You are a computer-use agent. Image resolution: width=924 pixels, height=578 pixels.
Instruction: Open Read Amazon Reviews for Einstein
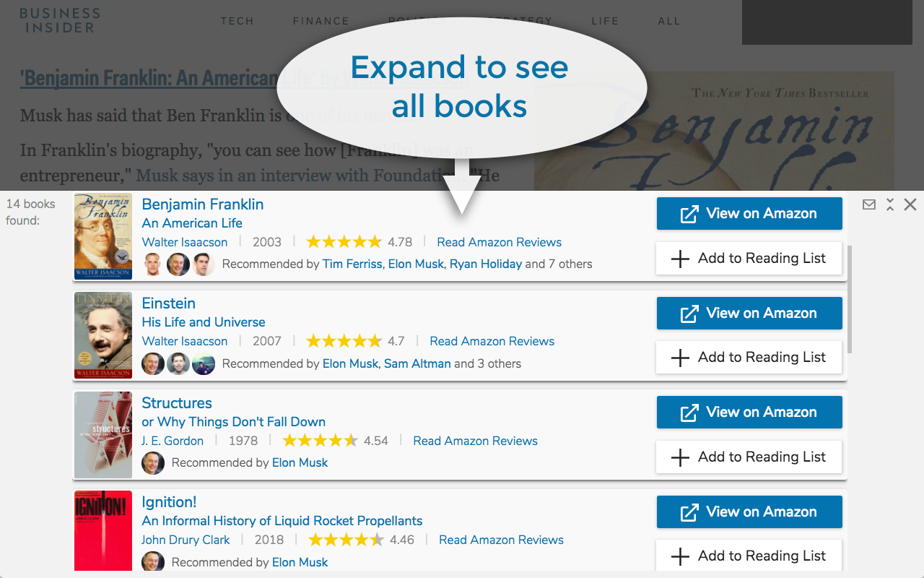[x=492, y=340]
